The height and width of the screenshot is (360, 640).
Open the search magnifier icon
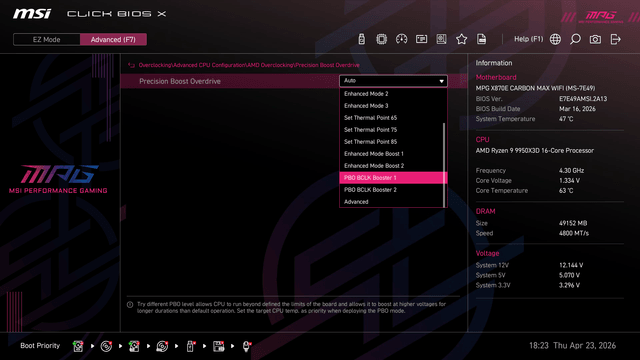pyautogui.click(x=575, y=39)
